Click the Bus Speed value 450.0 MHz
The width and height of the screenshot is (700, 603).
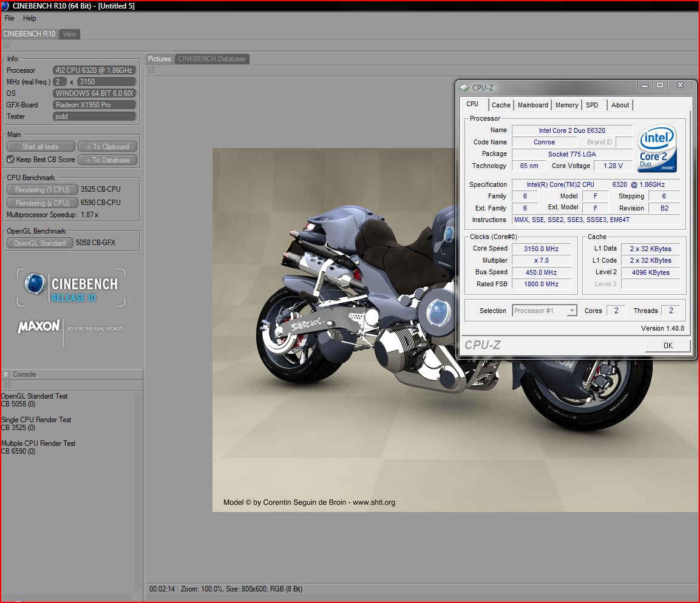pos(541,272)
